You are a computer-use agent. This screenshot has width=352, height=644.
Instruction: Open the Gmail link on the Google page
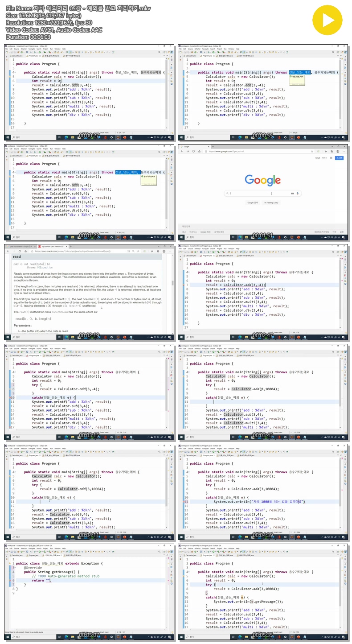318,158
